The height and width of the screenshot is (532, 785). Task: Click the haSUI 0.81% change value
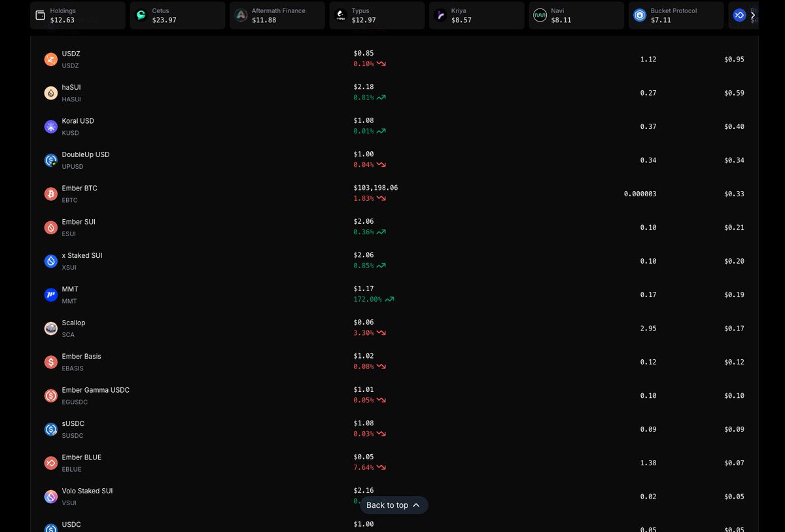point(364,98)
